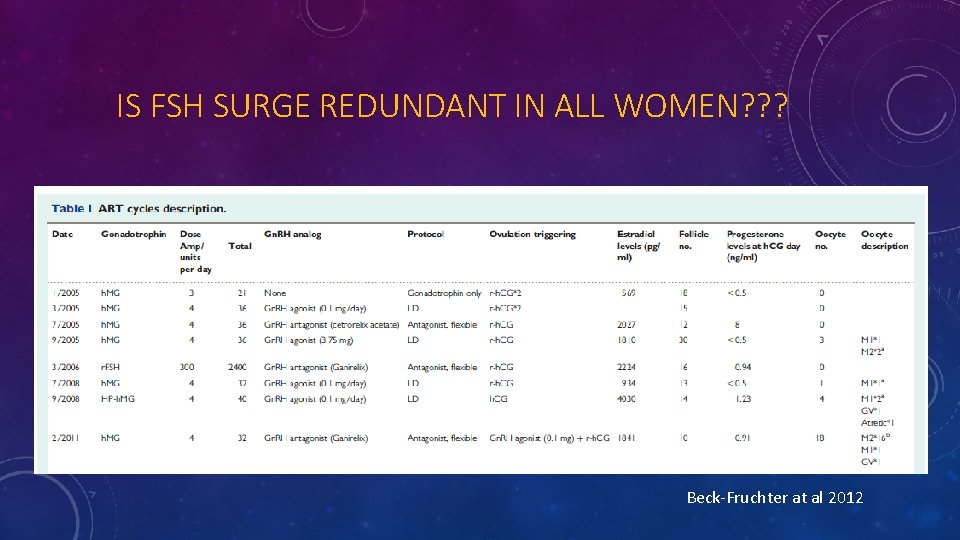The width and height of the screenshot is (960, 540).
Task: Click the follicle number '30' in the 9/2005 row
Action: coord(683,340)
